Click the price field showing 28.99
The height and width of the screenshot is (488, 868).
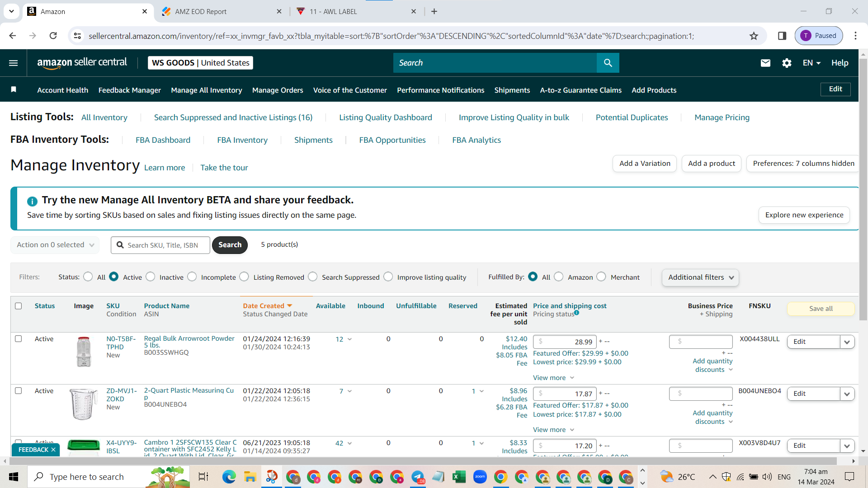coord(565,342)
